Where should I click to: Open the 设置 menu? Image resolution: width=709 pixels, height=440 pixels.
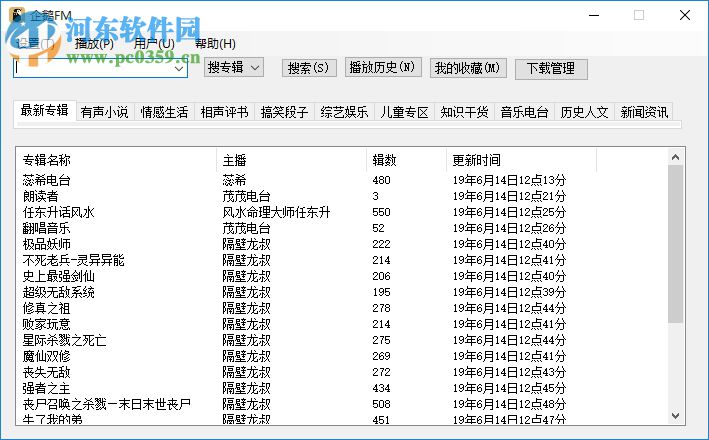pyautogui.click(x=35, y=44)
